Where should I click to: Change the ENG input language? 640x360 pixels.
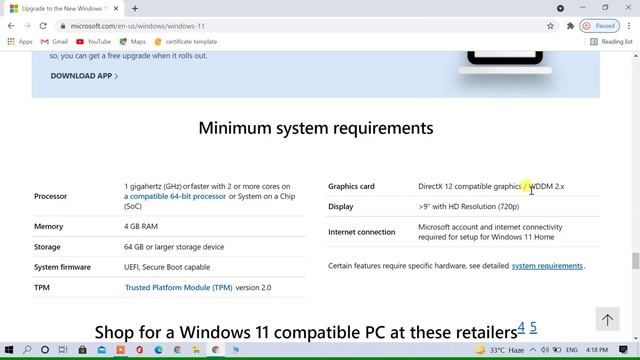click(572, 350)
